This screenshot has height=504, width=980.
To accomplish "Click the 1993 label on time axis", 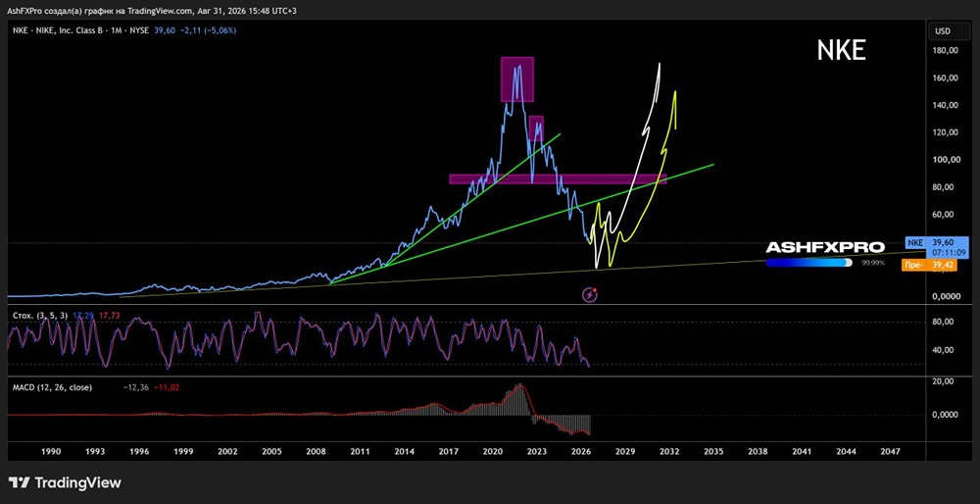I will coord(95,451).
